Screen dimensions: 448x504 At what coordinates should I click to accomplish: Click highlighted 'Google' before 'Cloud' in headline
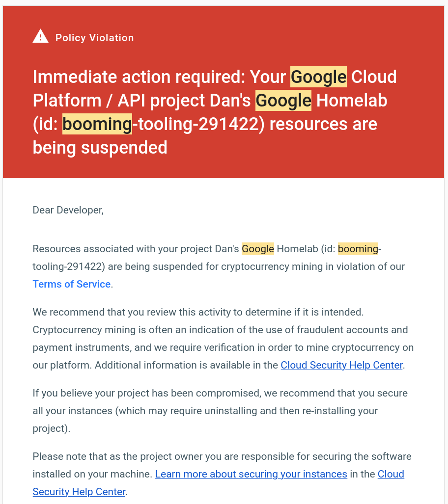coord(318,77)
